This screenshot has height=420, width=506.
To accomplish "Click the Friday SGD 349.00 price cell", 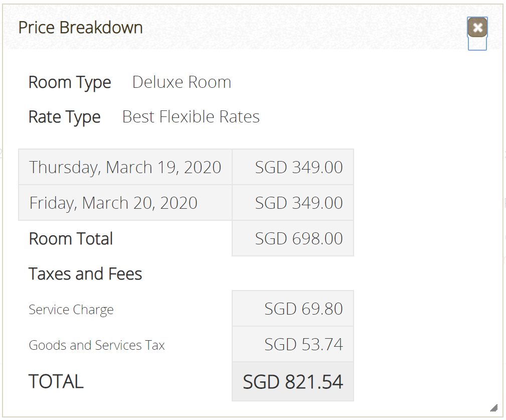I will coord(293,203).
